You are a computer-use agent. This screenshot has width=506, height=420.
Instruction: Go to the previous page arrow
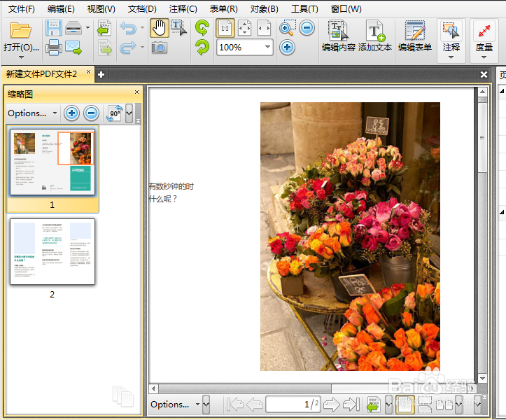255,404
